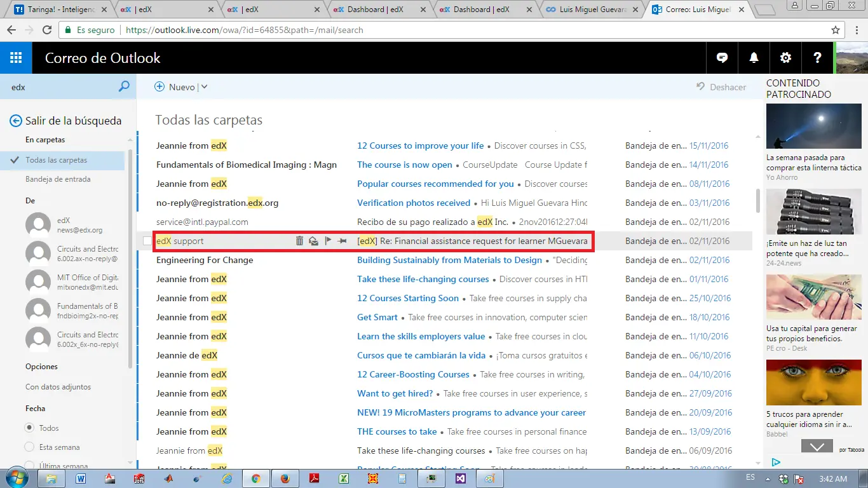Image resolution: width=868 pixels, height=488 pixels.
Task: Open 'Cursos que te cambiarán la vida' email
Action: click(421, 355)
